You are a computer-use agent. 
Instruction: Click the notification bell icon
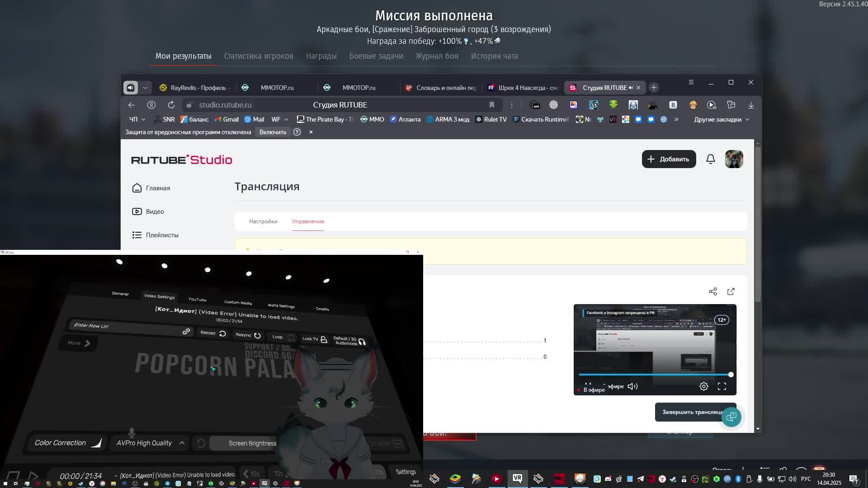click(710, 159)
